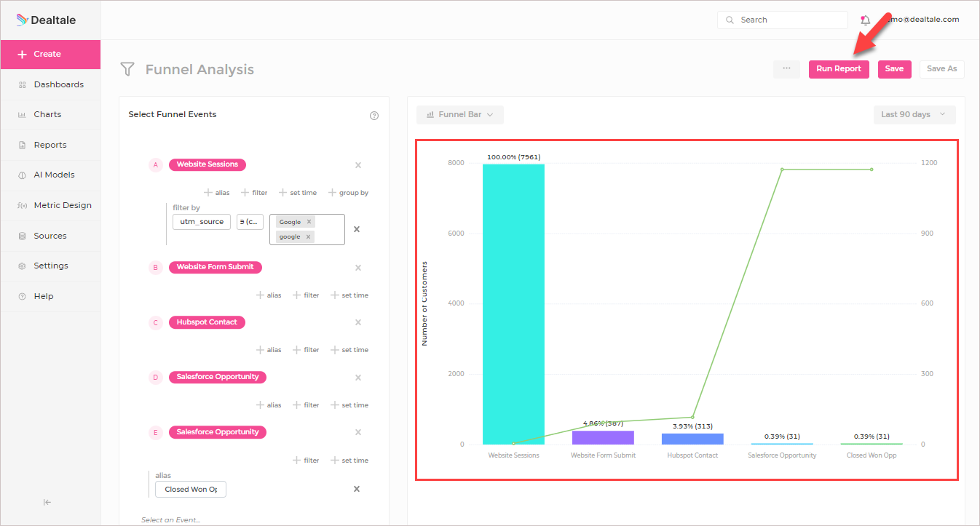This screenshot has height=526, width=980.
Task: Click the Create button in sidebar
Action: tap(50, 54)
